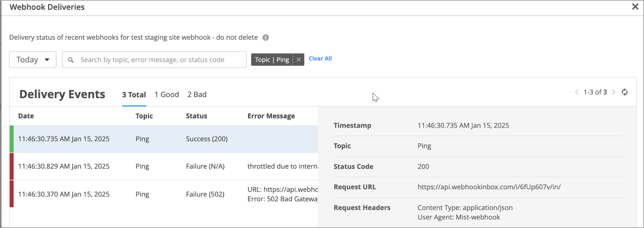
Task: Refresh the delivery events list
Action: pyautogui.click(x=624, y=92)
